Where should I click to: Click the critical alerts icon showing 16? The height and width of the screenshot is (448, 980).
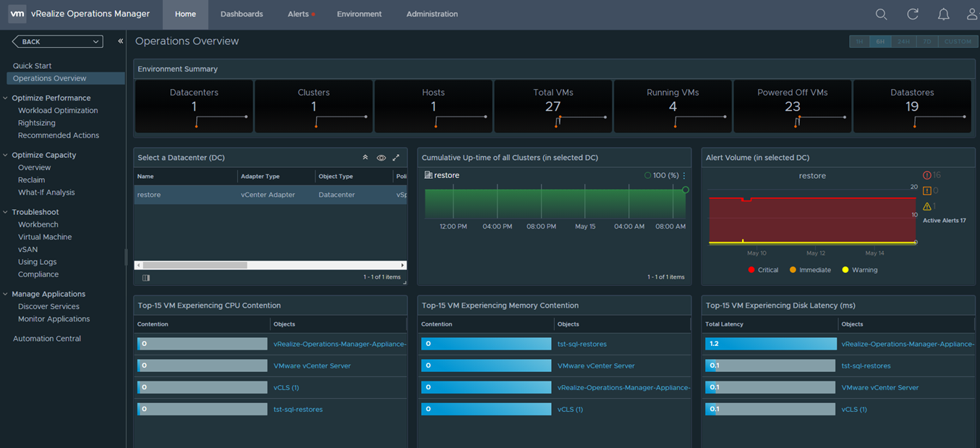(x=927, y=175)
